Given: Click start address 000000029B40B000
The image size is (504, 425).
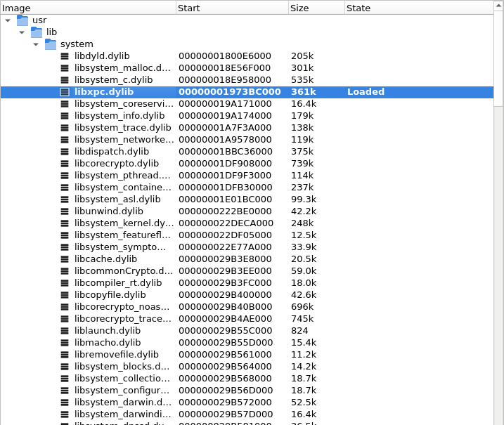Looking at the screenshot, I should 226,307.
